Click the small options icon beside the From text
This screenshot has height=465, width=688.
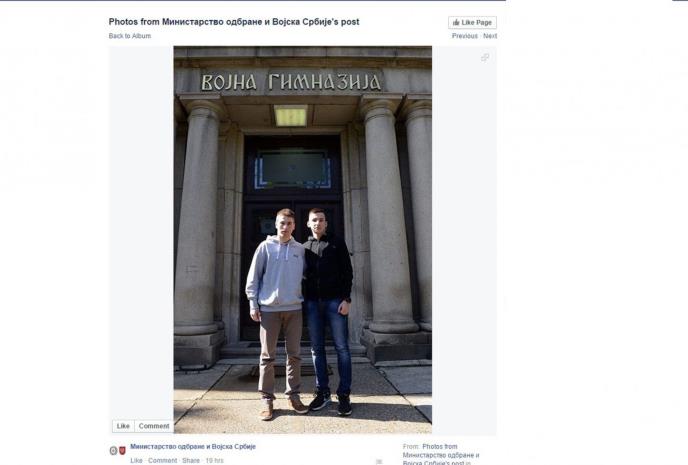pyautogui.click(x=379, y=461)
